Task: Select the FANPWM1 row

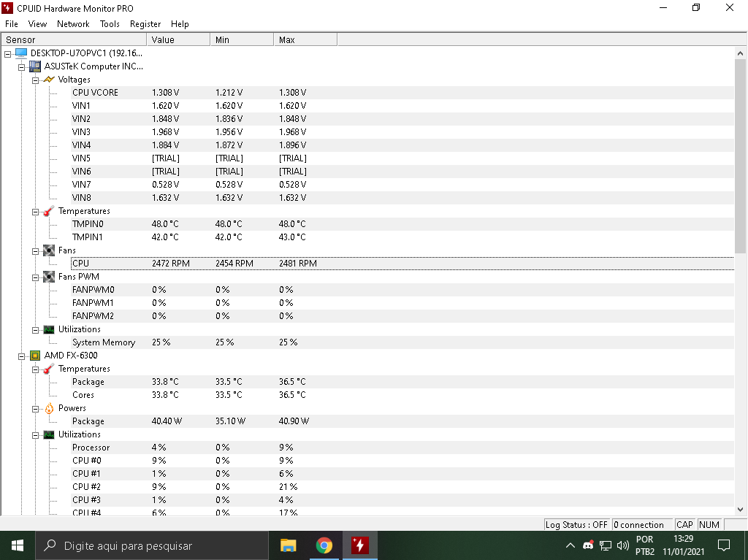Action: (402, 303)
